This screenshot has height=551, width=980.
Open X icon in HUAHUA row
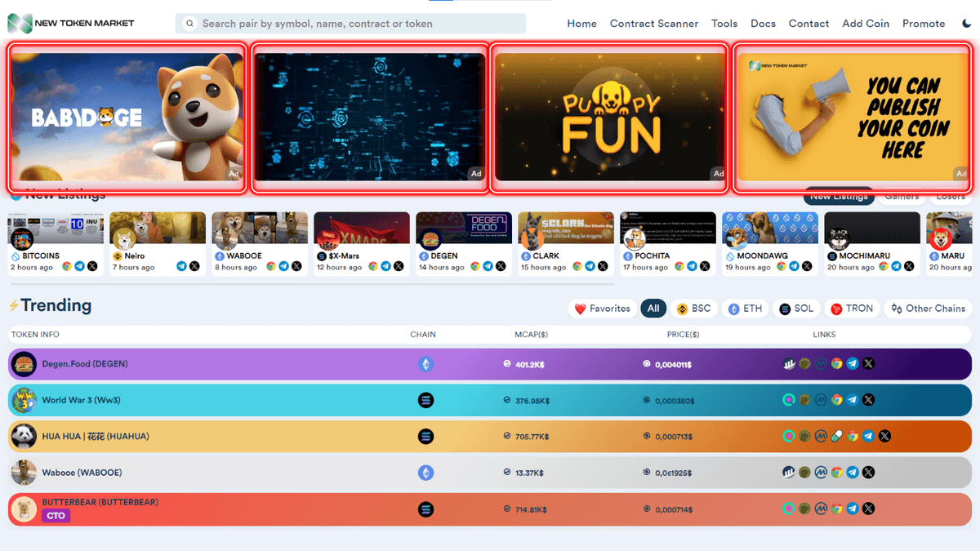[x=884, y=436]
